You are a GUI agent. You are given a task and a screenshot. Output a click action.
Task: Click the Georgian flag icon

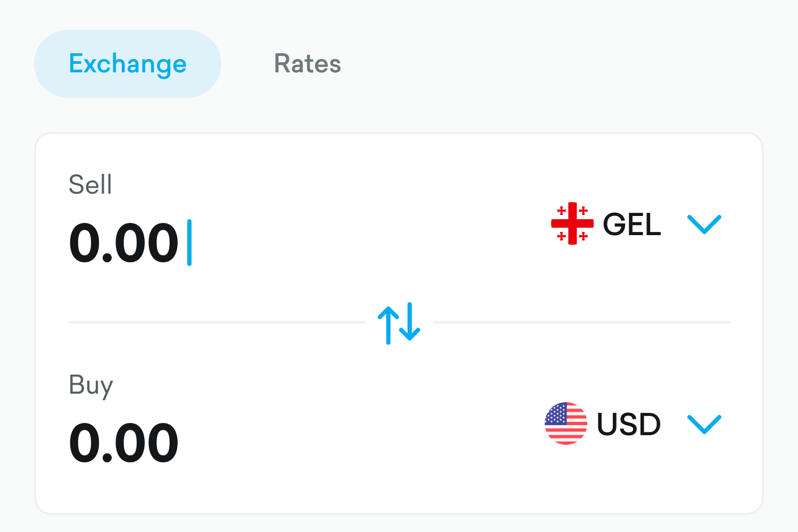(572, 223)
